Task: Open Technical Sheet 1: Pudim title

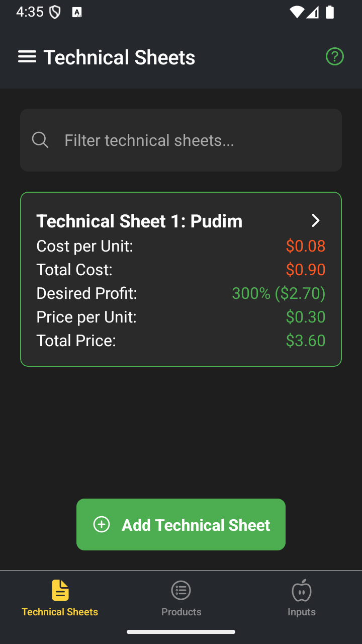Action: tap(139, 221)
